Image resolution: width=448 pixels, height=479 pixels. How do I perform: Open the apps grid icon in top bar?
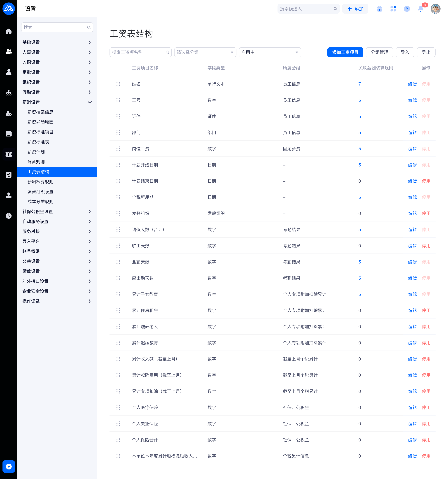pos(393,9)
